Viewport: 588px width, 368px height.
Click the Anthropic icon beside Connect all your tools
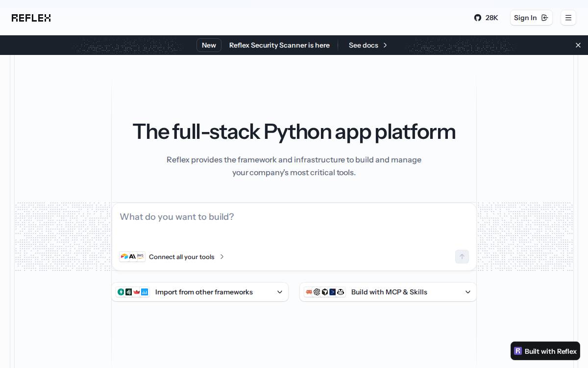click(132, 257)
